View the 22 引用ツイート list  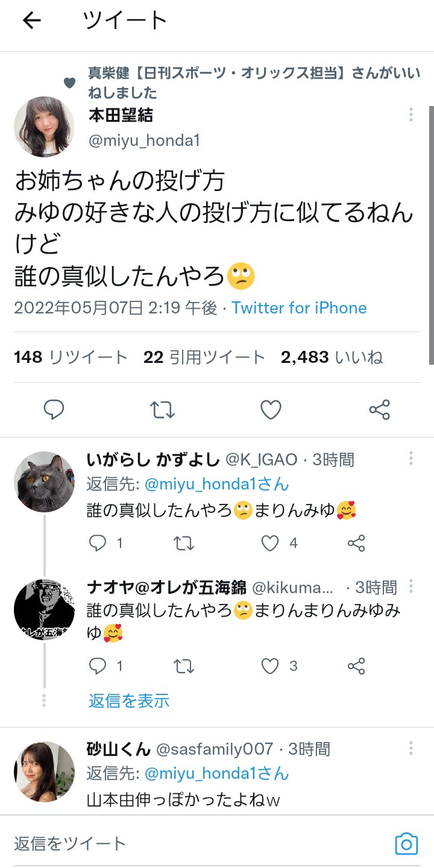(204, 357)
